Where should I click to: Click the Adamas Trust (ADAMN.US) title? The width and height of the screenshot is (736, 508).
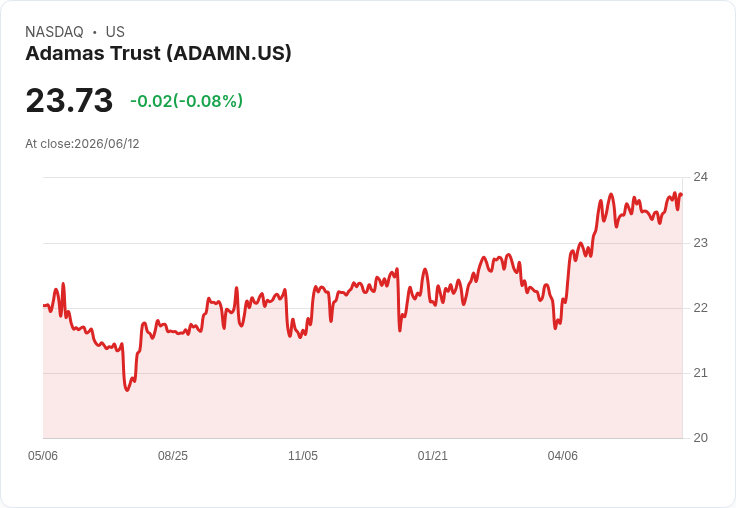pyautogui.click(x=158, y=54)
